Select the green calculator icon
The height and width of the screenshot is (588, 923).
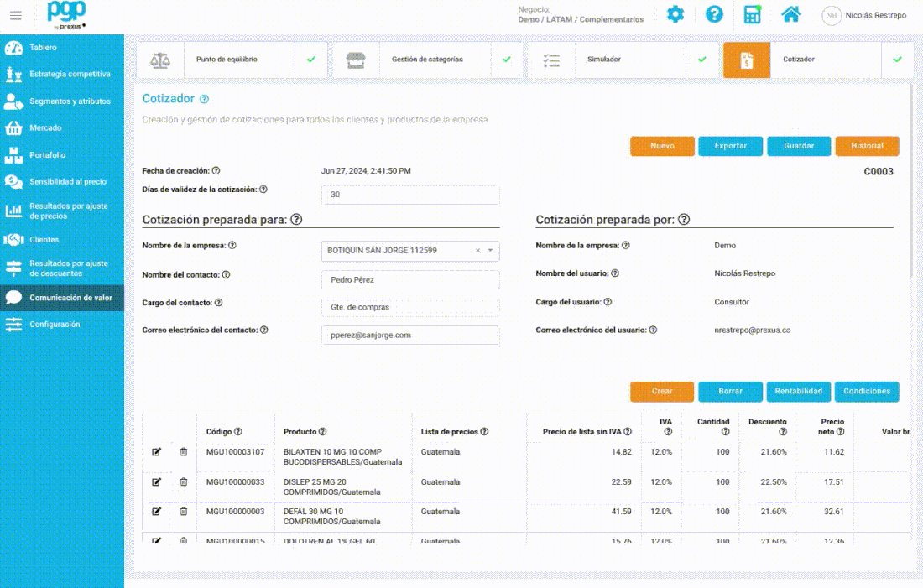(x=752, y=14)
